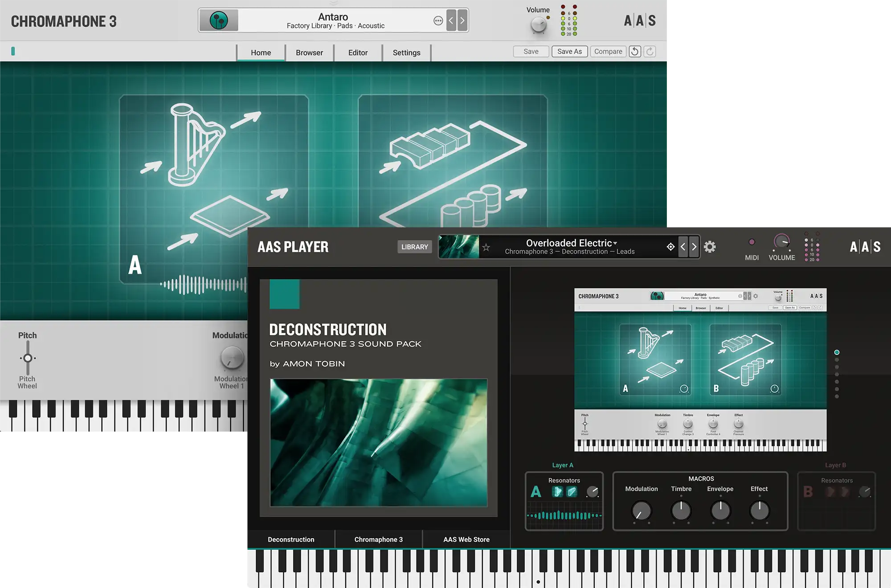
Task: Click the large Layer A letter icon
Action: point(135,265)
